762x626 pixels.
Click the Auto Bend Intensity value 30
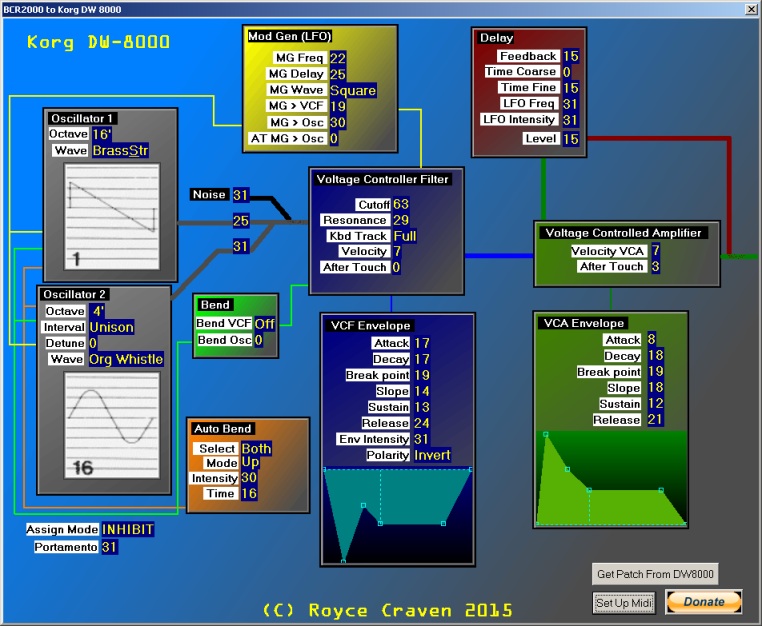[249, 478]
